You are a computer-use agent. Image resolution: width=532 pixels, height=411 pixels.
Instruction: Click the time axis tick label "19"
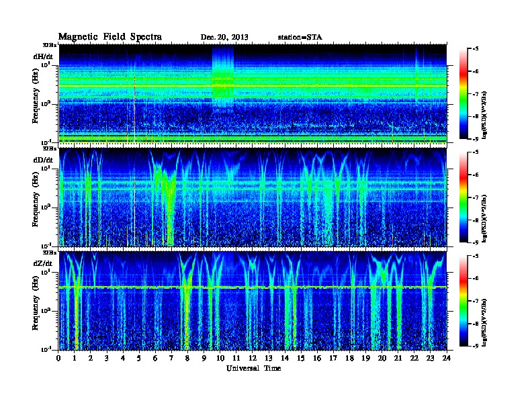click(x=365, y=358)
